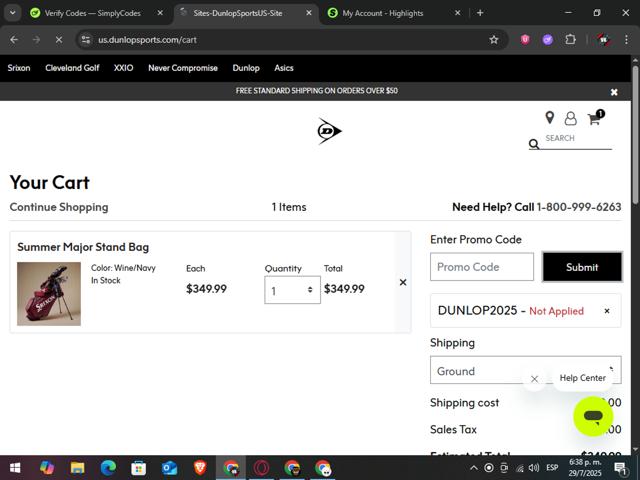Screen dimensions: 640x480
Task: Click the purple circle extension icon
Action: [547, 40]
